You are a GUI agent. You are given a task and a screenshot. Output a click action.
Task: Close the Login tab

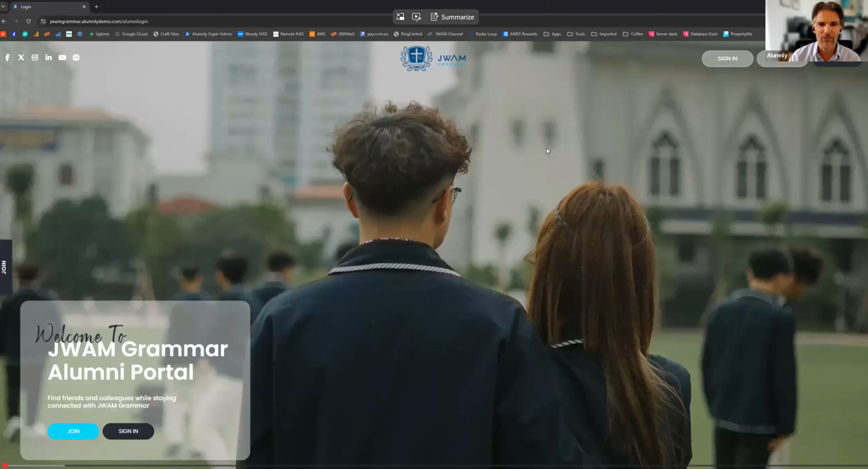coord(84,7)
